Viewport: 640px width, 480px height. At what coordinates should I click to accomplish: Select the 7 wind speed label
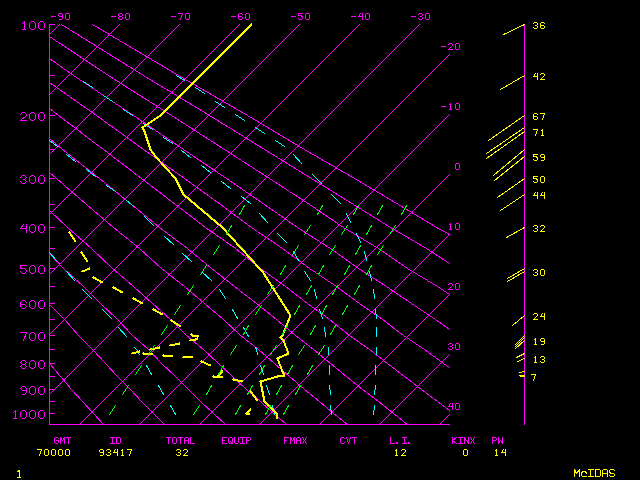pos(534,377)
